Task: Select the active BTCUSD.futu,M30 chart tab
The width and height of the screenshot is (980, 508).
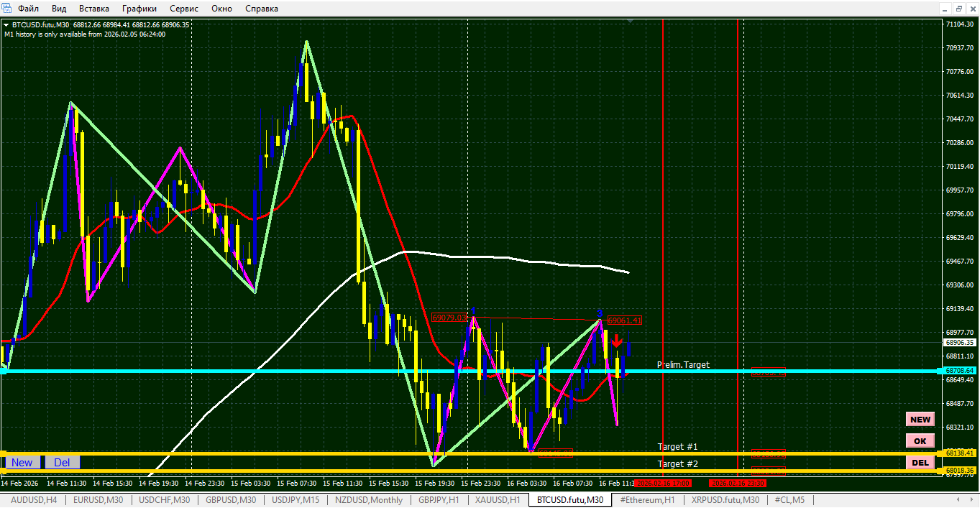Action: coord(570,499)
